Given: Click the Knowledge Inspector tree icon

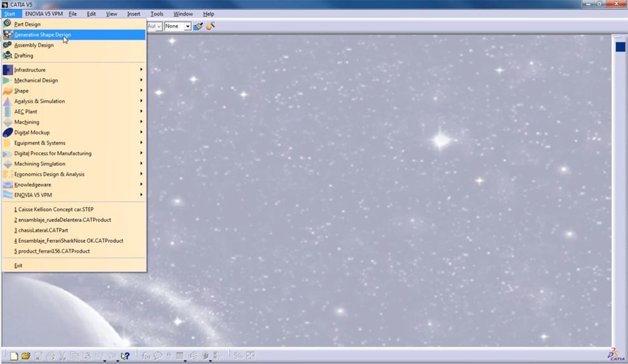Looking at the screenshot, I should pos(193,356).
